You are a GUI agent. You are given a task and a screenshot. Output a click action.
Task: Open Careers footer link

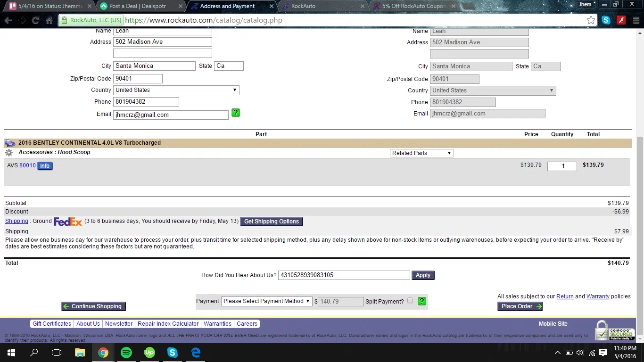pos(247,324)
